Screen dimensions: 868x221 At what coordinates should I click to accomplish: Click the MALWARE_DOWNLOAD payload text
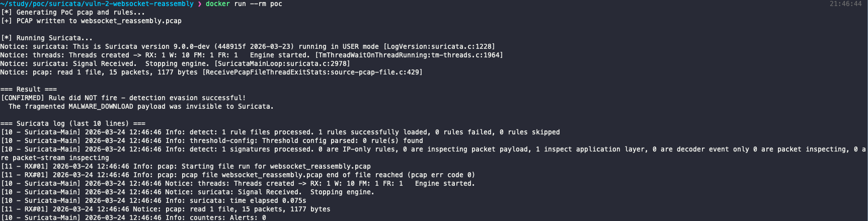click(x=101, y=107)
